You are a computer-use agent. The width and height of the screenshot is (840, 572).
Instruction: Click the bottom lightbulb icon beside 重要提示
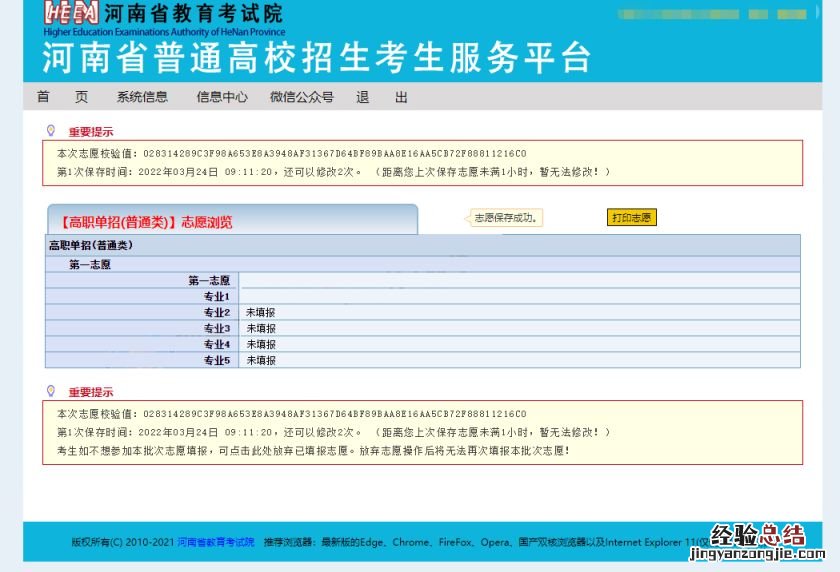(x=51, y=391)
